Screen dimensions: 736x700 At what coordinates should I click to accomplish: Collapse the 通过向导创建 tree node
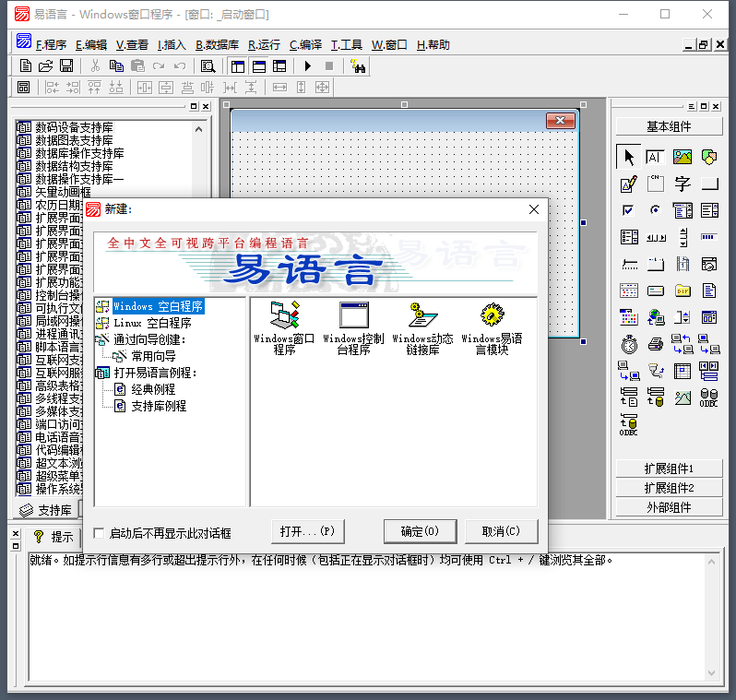pos(149,339)
